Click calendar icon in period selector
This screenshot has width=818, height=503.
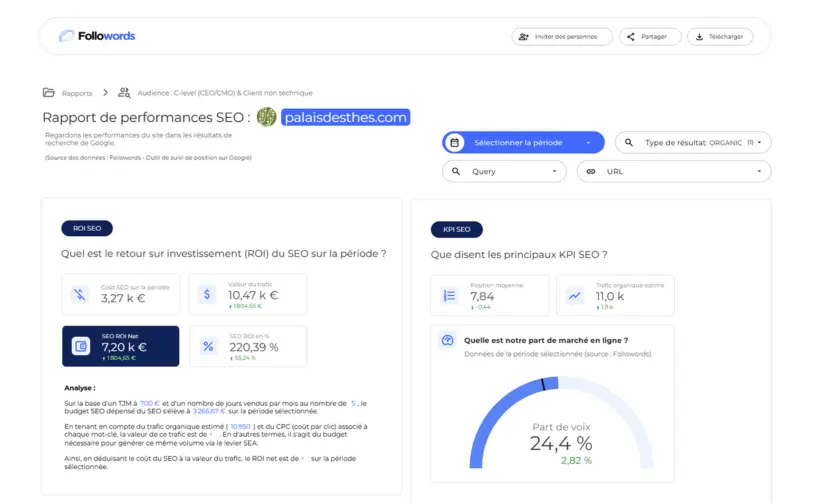coord(454,142)
